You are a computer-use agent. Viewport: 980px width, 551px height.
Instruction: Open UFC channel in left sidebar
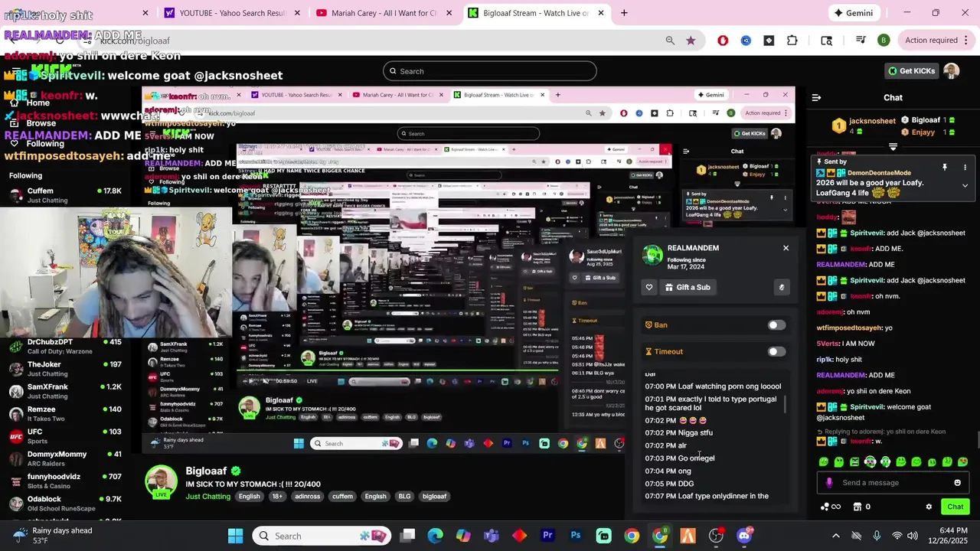click(64, 436)
